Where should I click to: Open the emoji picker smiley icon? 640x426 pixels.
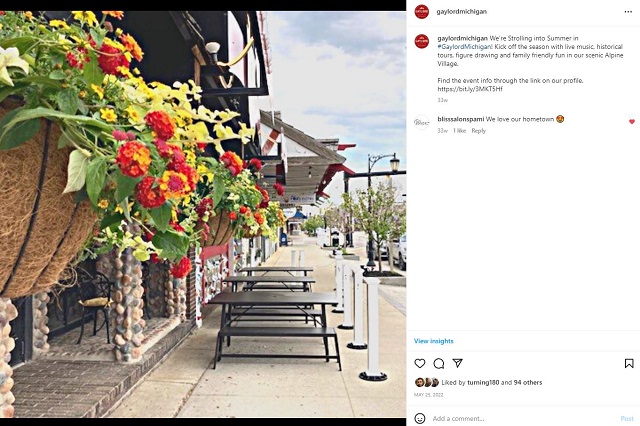pos(420,418)
